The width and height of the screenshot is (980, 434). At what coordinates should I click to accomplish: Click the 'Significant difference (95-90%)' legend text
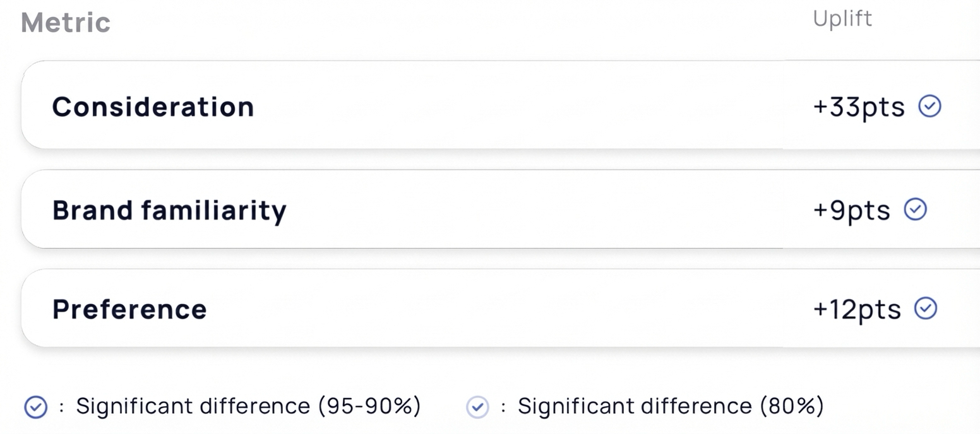248,406
